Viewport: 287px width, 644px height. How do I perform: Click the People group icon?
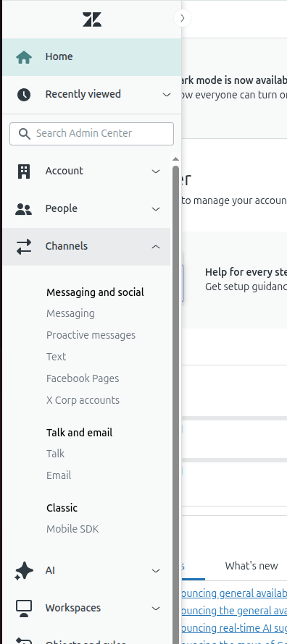pyautogui.click(x=23, y=209)
